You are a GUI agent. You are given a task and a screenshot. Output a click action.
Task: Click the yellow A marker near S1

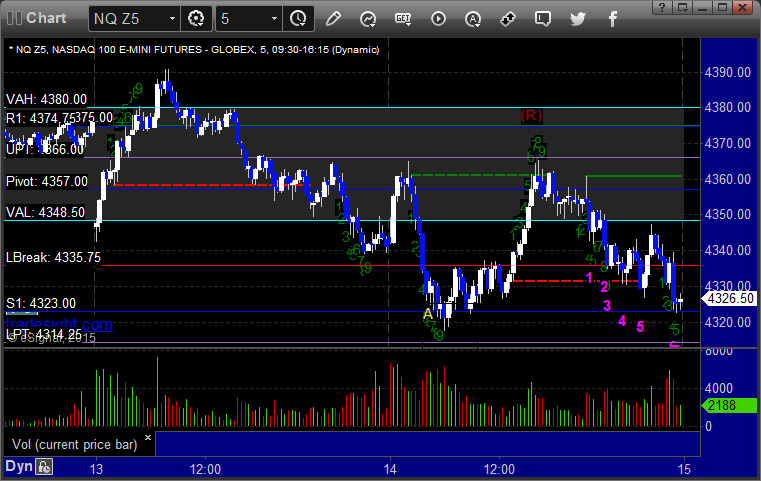(428, 314)
